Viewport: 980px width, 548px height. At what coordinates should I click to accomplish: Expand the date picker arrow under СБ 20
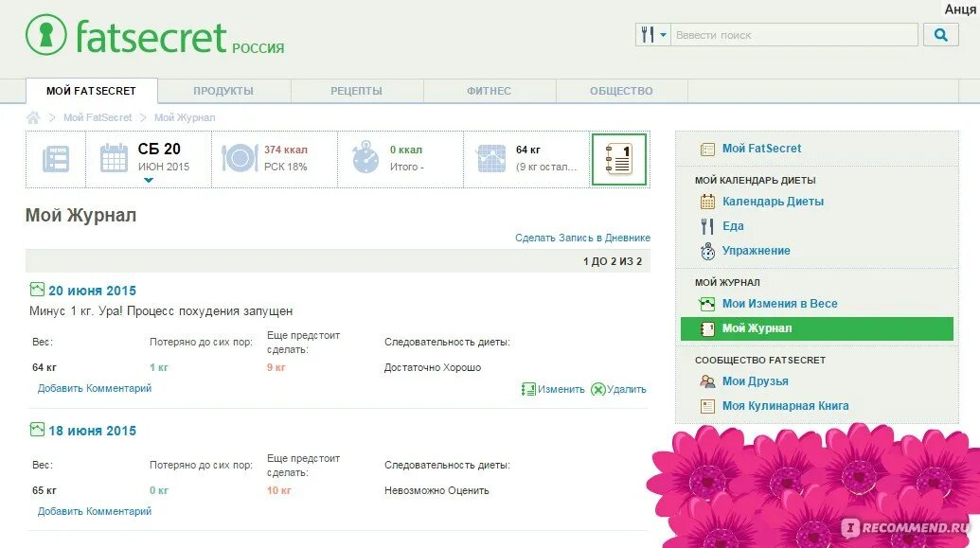pyautogui.click(x=148, y=180)
